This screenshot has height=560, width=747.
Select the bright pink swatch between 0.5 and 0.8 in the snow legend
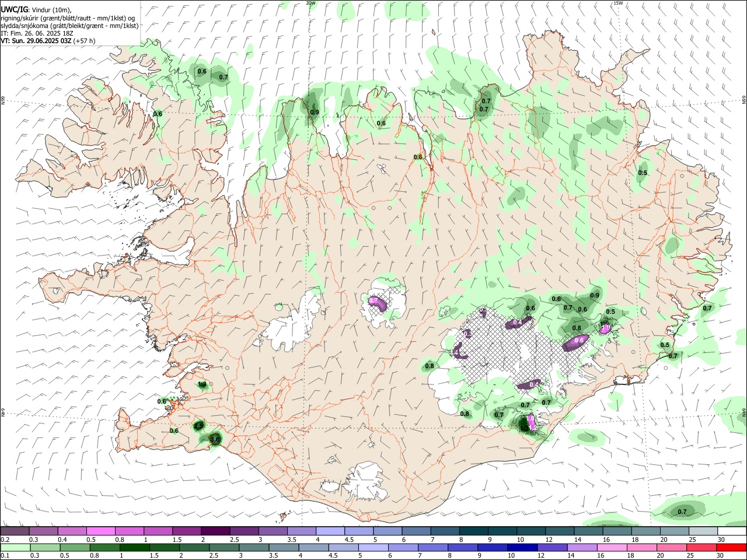[100, 531]
